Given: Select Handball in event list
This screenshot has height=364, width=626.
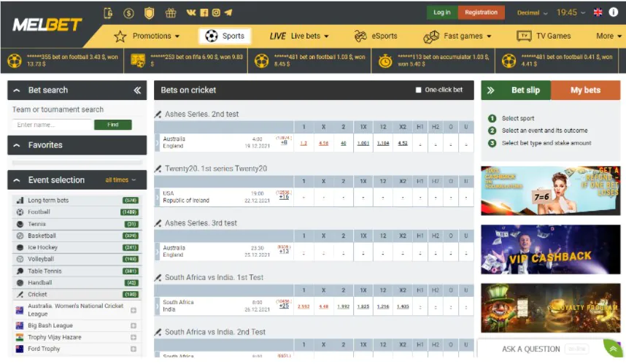Looking at the screenshot, I should click(x=77, y=282).
